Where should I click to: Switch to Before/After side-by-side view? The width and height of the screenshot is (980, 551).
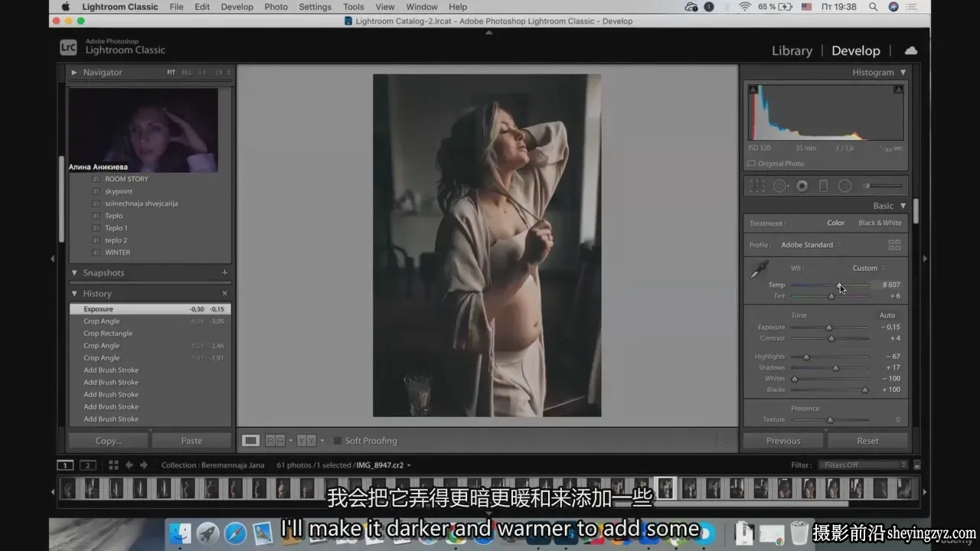click(275, 441)
